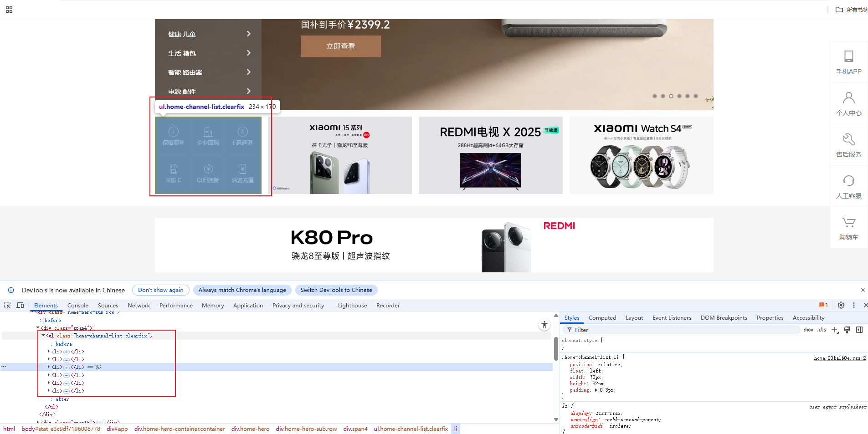Toggle the computed styles sidebar icon
Viewport: 868px width, 434px height.
(x=859, y=330)
